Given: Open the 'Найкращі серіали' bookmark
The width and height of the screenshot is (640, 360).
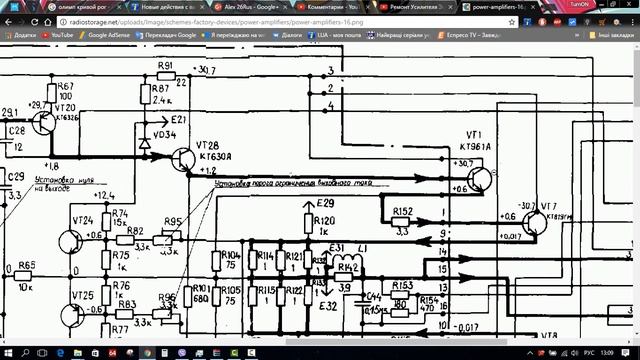Looking at the screenshot, I should (x=398, y=35).
